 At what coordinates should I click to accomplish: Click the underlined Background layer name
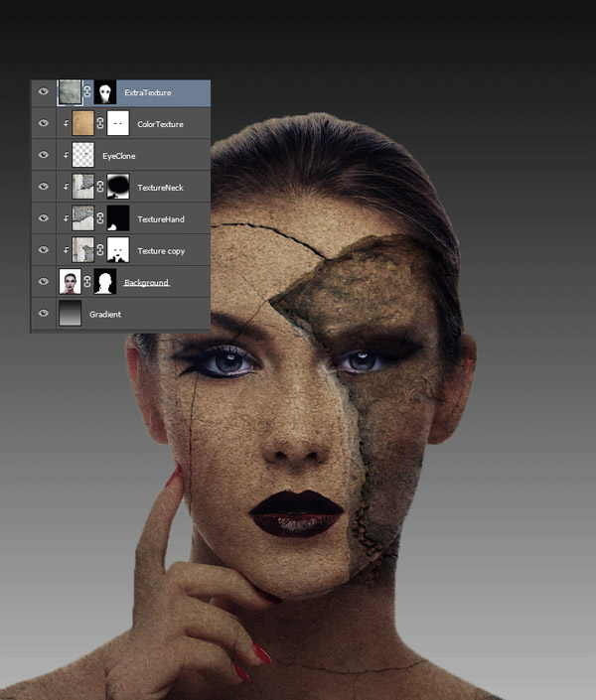146,283
